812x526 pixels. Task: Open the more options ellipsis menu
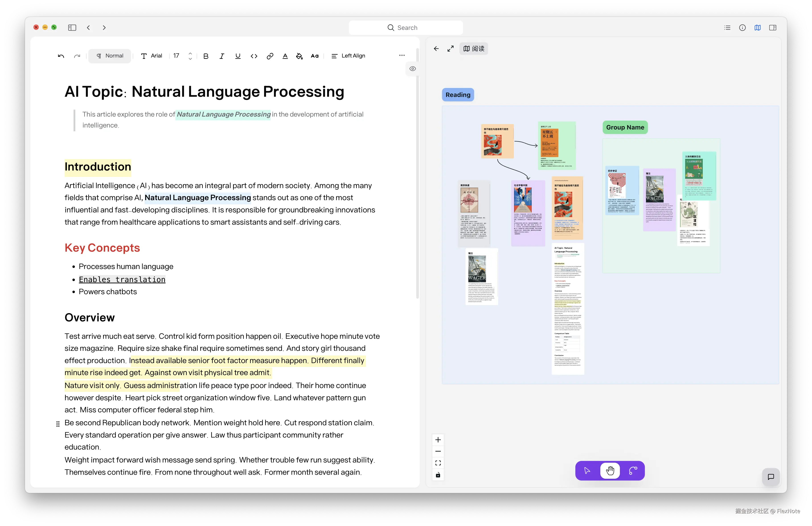pos(402,55)
